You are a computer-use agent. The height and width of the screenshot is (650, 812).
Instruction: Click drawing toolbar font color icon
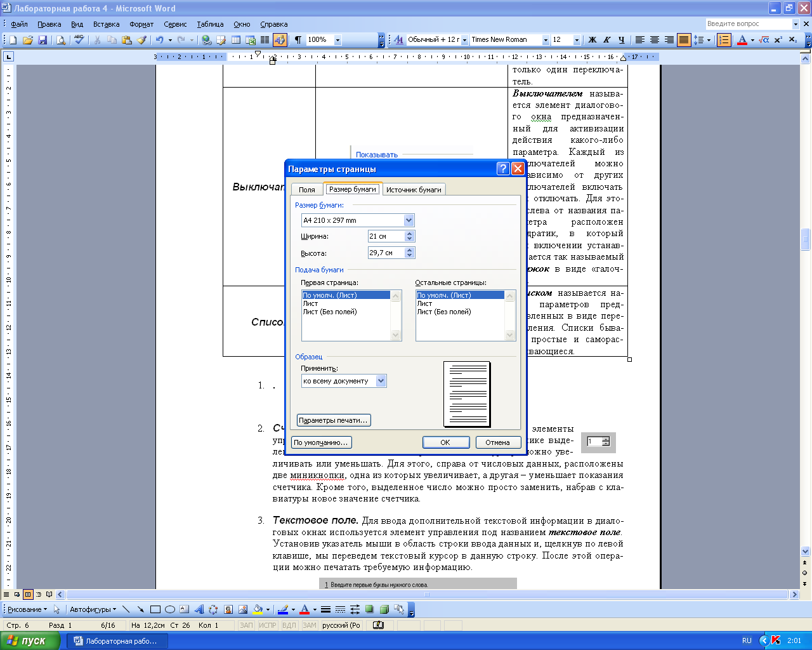tap(304, 609)
